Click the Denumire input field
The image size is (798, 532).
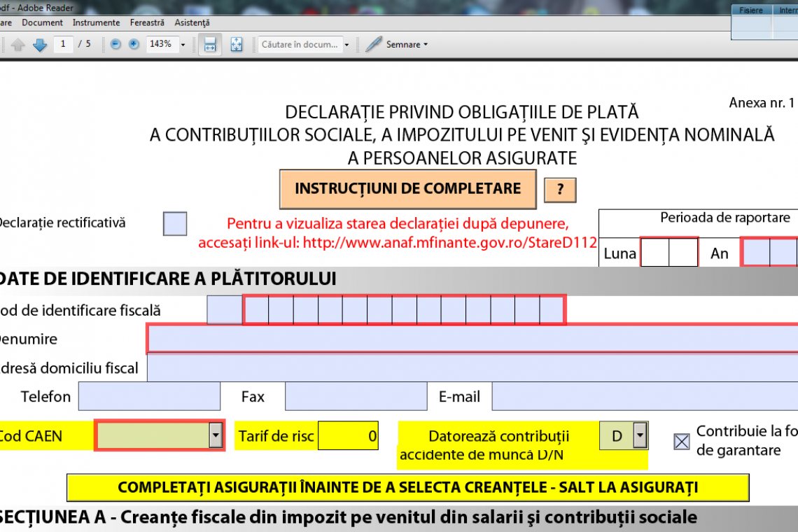472,339
